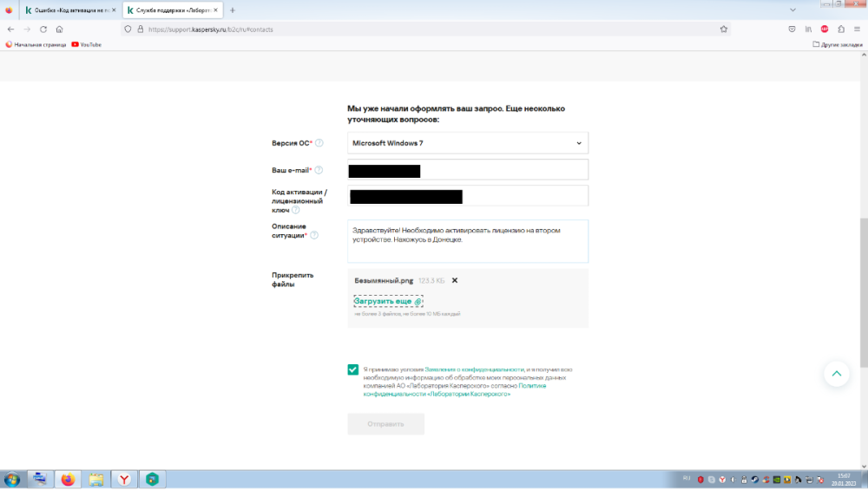This screenshot has height=490, width=868.
Task: Click the tracking protection shield icon
Action: (x=128, y=29)
